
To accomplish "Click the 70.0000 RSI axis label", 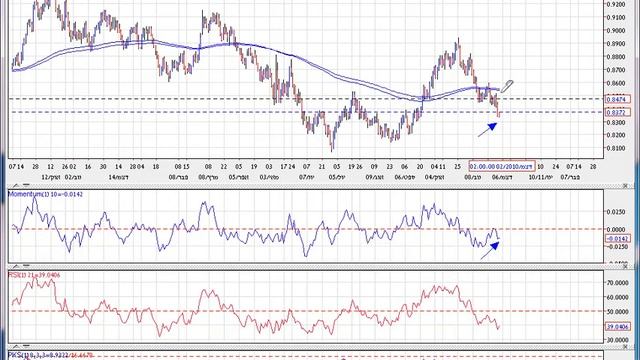I will pyautogui.click(x=617, y=282).
